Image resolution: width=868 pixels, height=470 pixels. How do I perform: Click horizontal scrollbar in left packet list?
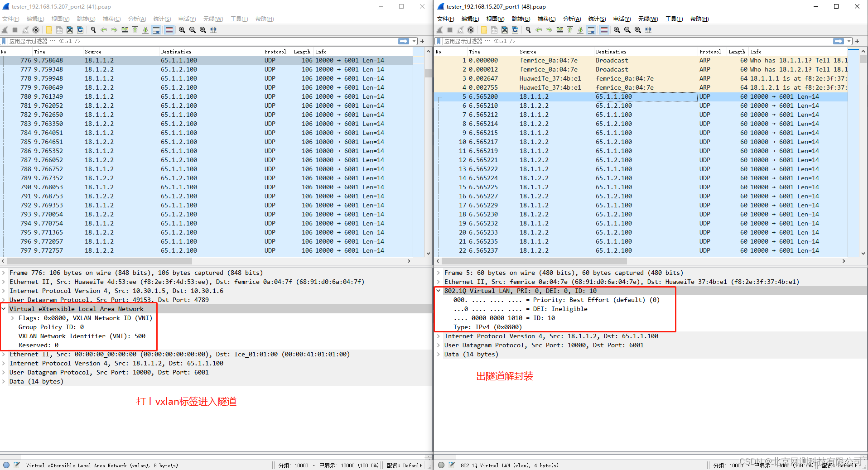(x=100, y=261)
